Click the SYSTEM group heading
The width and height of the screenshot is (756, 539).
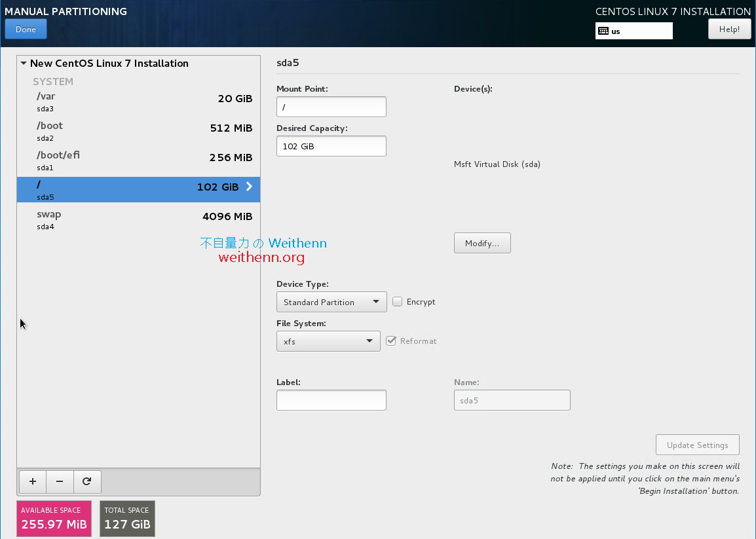point(53,81)
